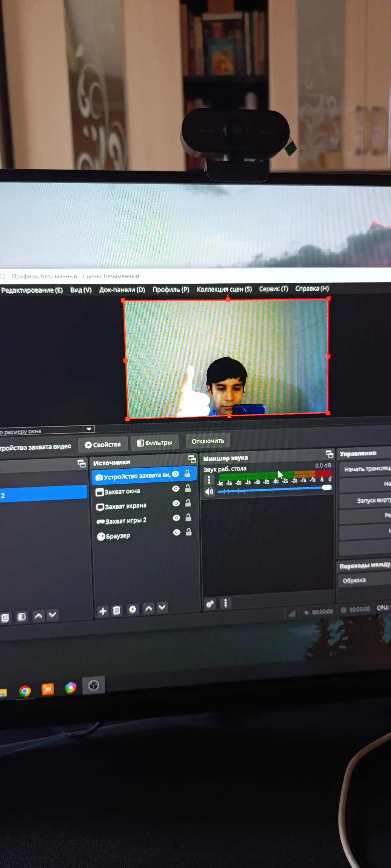
Task: Mute Звук раб. стола via the speaker icon
Action: coord(209,492)
